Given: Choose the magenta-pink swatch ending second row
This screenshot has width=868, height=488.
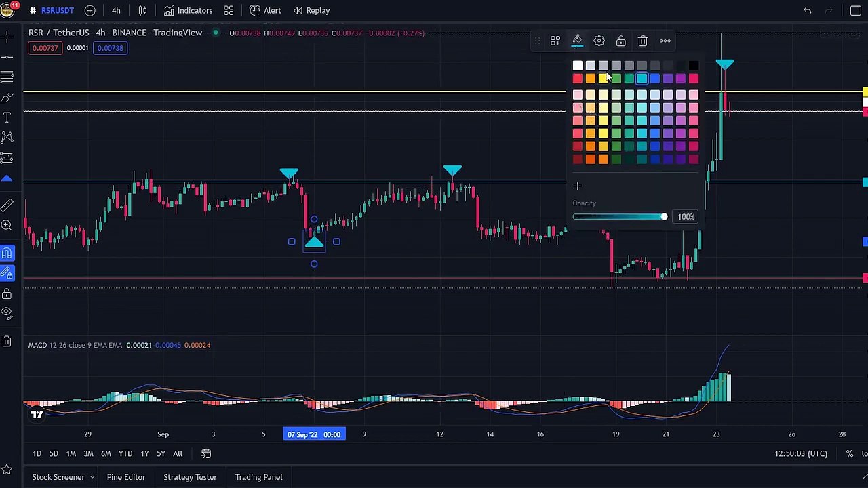Looking at the screenshot, I should point(693,79).
